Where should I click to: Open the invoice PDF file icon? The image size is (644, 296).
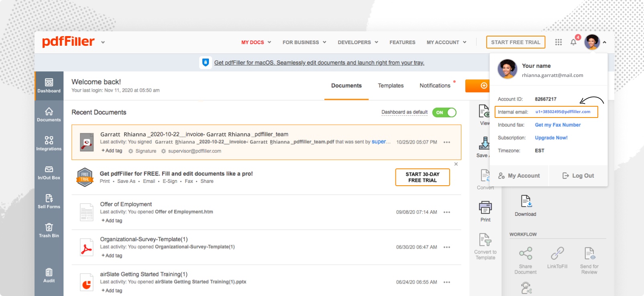coord(87,142)
